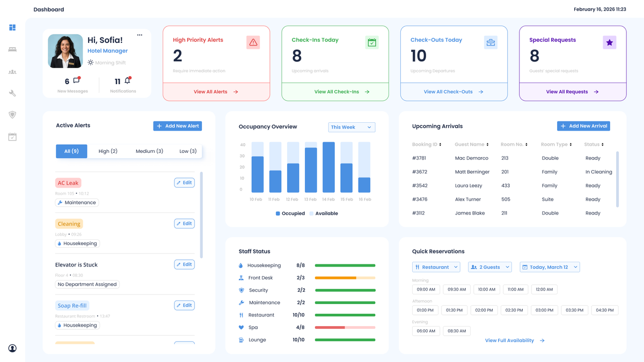This screenshot has height=362, width=644.
Task: Open View All Alerts link
Action: coord(216,92)
